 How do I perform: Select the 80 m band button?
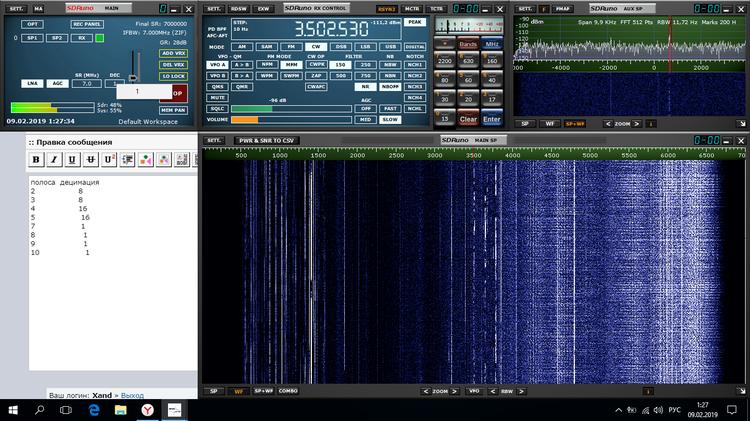[x=445, y=79]
